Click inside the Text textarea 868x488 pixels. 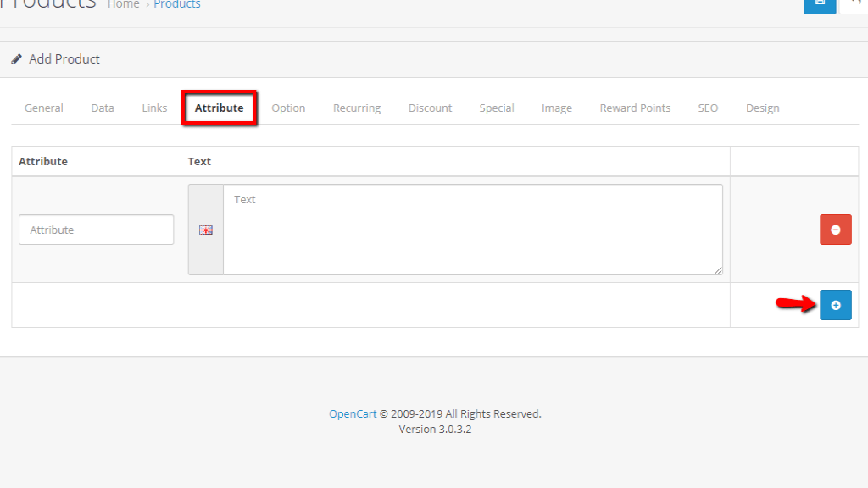click(x=471, y=229)
